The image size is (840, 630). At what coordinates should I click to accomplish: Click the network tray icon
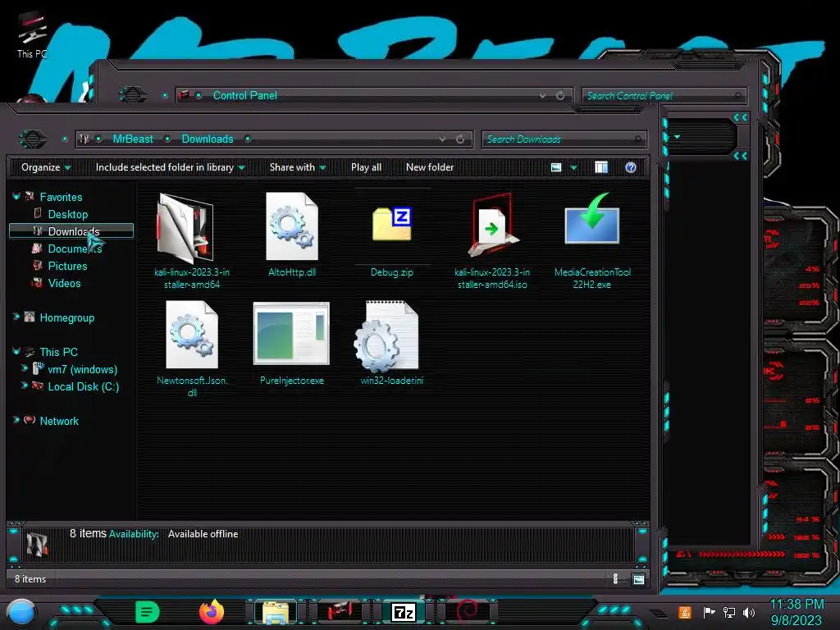tap(728, 612)
